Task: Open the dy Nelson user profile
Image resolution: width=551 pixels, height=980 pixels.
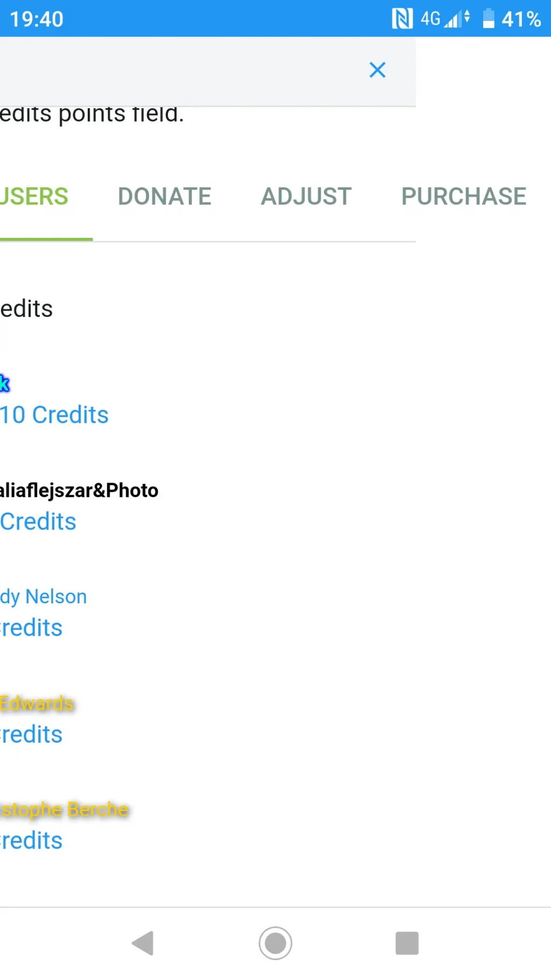Action: click(x=44, y=597)
